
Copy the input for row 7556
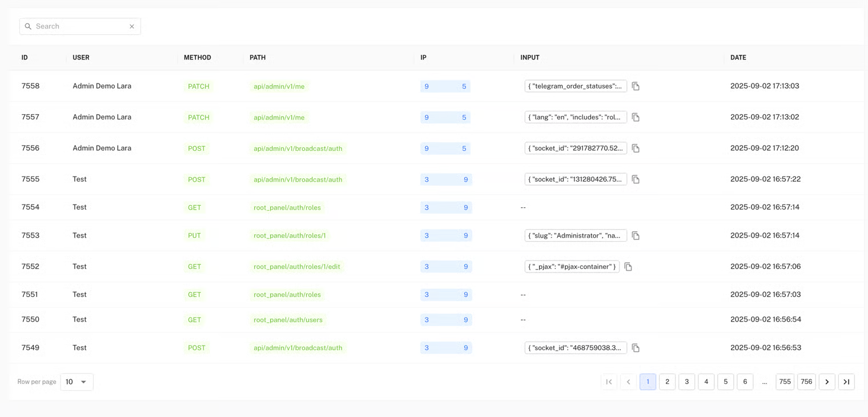tap(636, 149)
